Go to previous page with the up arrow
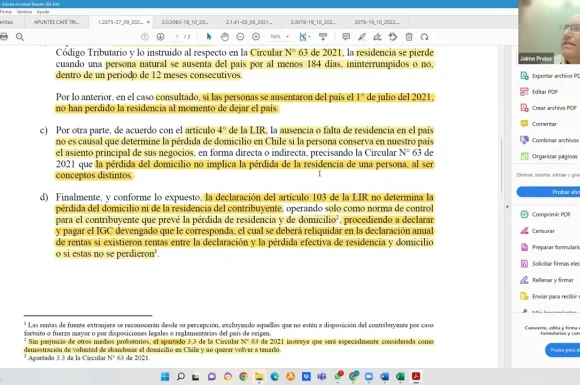This screenshot has height=385, width=580. [x=145, y=37]
